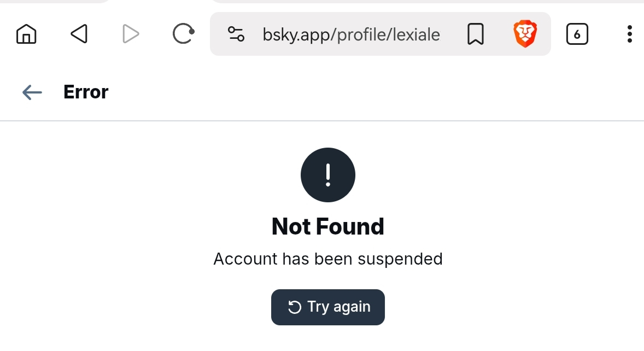This screenshot has width=644, height=351.
Task: Reload the current page from the toolbar
Action: (x=183, y=34)
